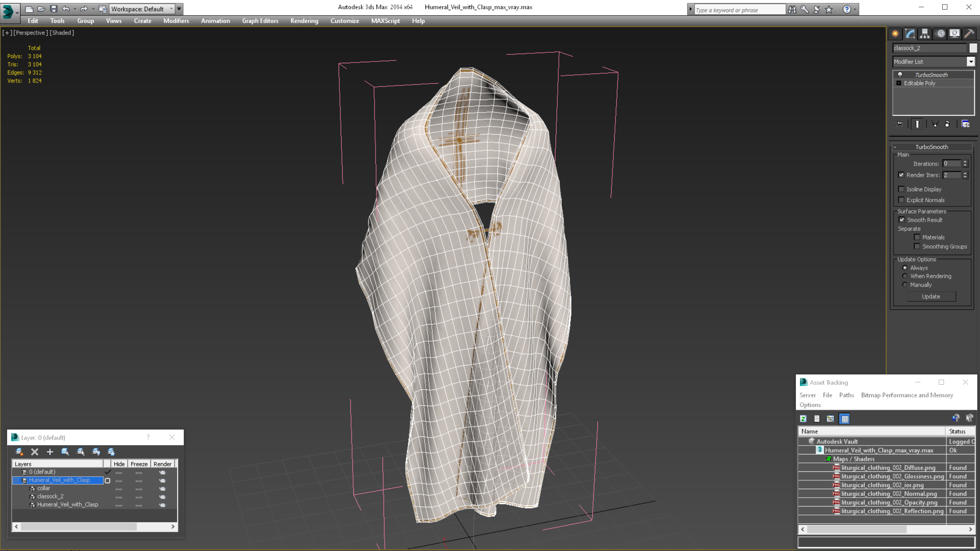Click Highlight Selected Objects' Layers icon
The image size is (980, 551).
(x=81, y=452)
